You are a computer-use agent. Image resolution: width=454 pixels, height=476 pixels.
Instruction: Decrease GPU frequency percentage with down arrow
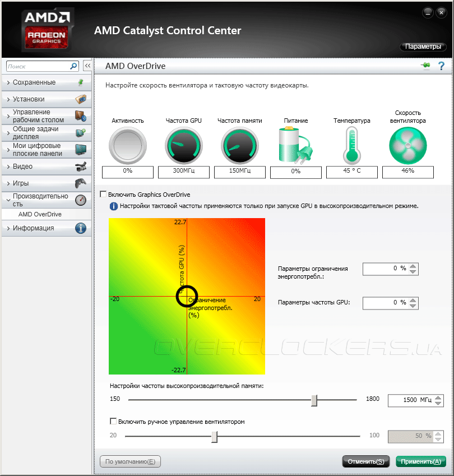413,306
